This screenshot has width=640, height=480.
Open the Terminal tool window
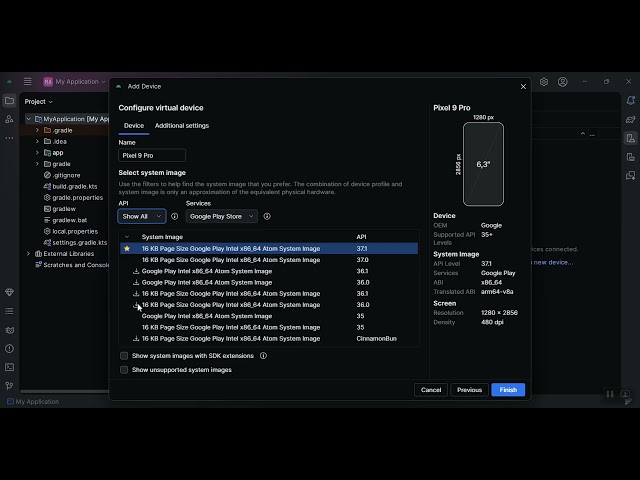pyautogui.click(x=9, y=367)
